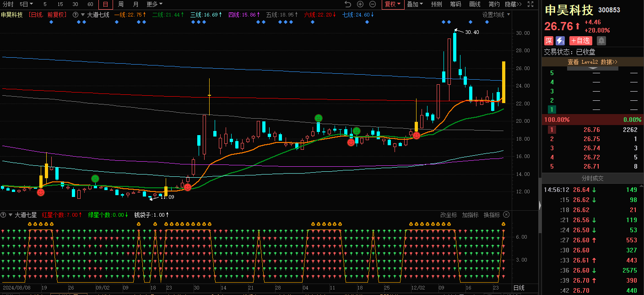The height and width of the screenshot is (295, 644).
Task: Zoom out the chart with minus icon
Action: coord(373,4)
